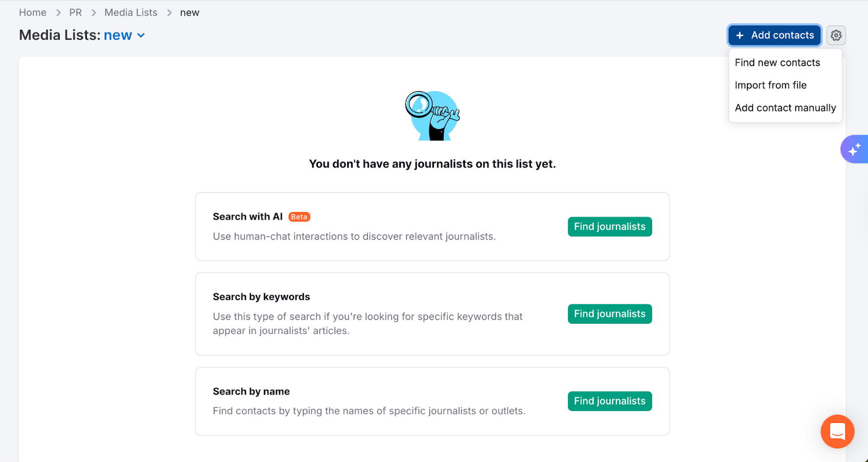The width and height of the screenshot is (868, 462).
Task: Find journalists using Search by name
Action: tap(609, 401)
